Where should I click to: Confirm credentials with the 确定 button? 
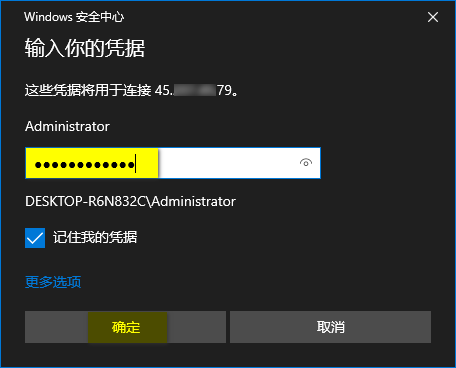[x=125, y=327]
